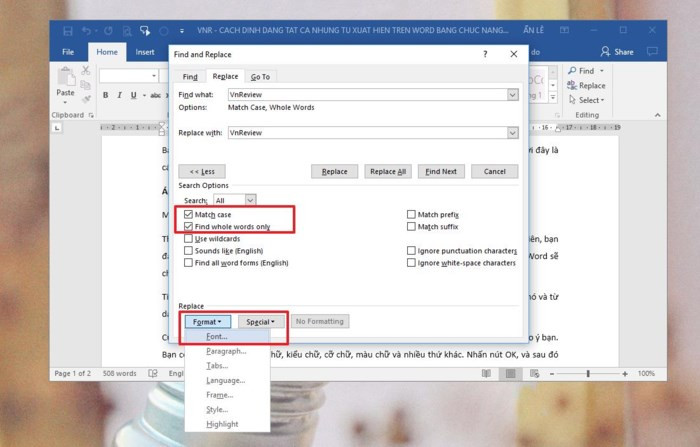Disable Find whole words only option
The height and width of the screenshot is (447, 700).
(x=189, y=227)
